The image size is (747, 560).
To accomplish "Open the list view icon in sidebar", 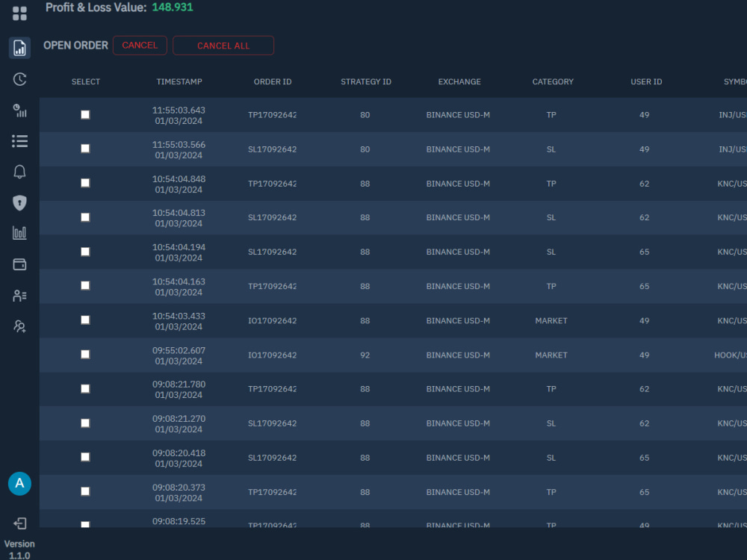I will click(x=19, y=141).
